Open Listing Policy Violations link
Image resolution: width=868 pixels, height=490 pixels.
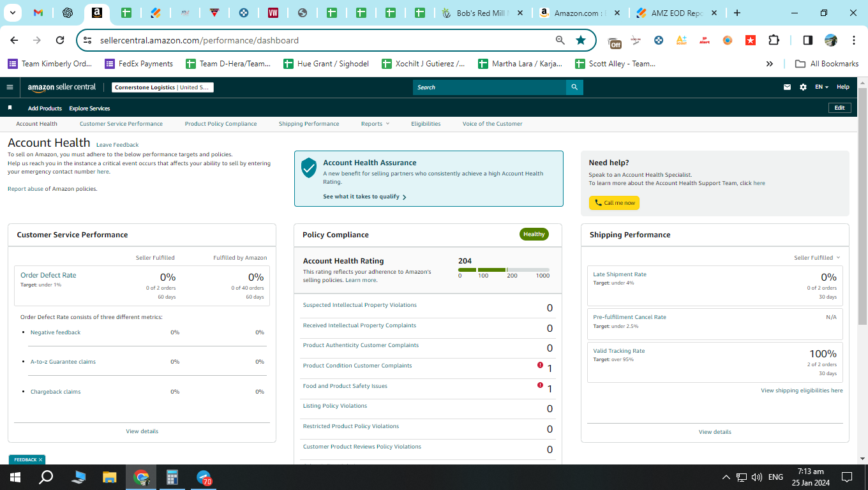[335, 406]
